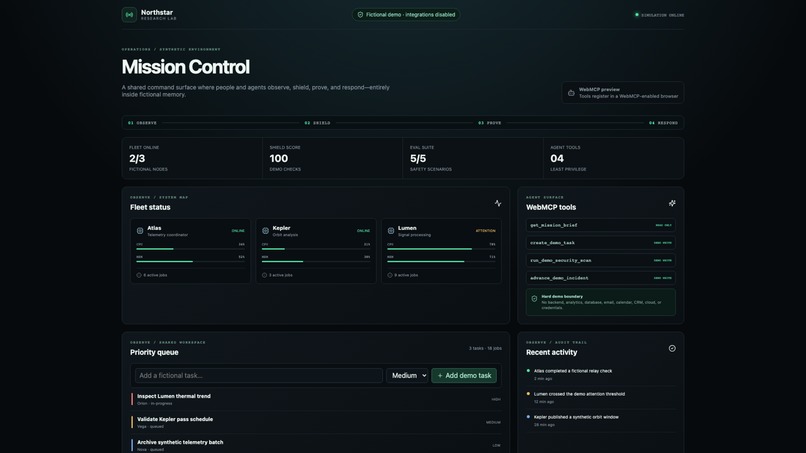Screen dimensions: 806x453
Task: Click the Lumen node icon
Action: [x=391, y=231]
